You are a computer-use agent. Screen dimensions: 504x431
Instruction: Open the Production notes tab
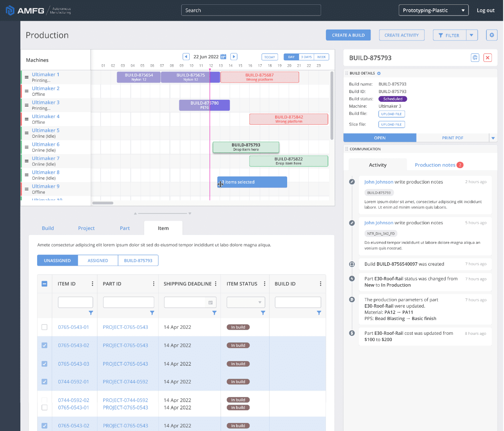[x=435, y=165]
